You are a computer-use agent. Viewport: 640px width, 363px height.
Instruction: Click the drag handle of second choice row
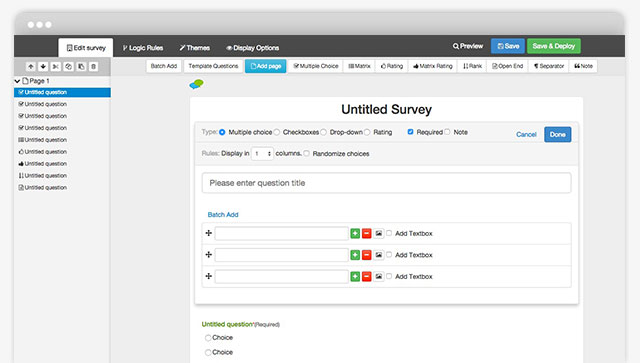[x=209, y=255]
